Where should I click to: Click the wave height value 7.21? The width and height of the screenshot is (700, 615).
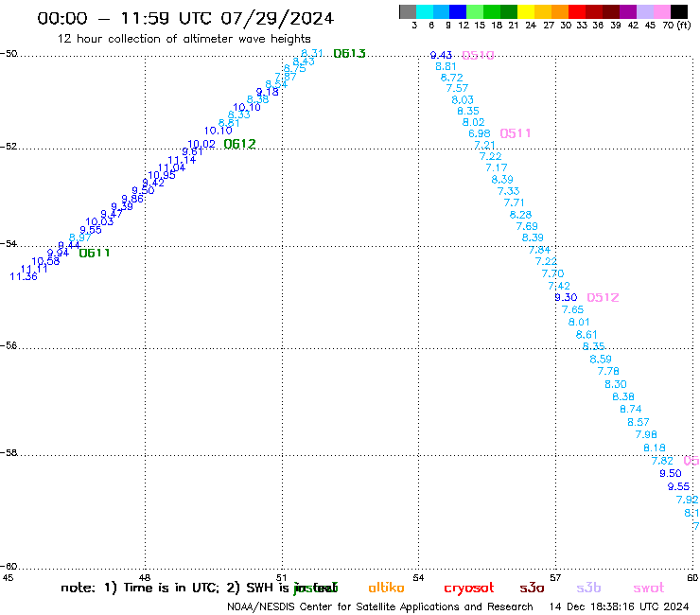tap(484, 145)
